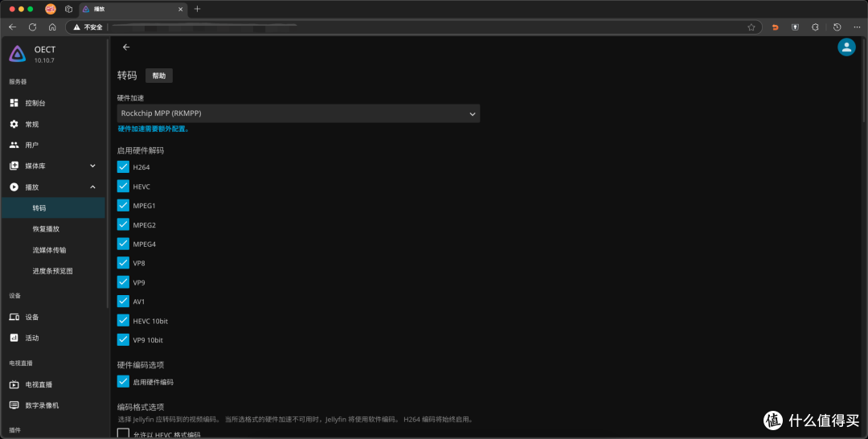Image resolution: width=868 pixels, height=439 pixels.
Task: Click the orange profile avatar in title bar
Action: click(51, 9)
